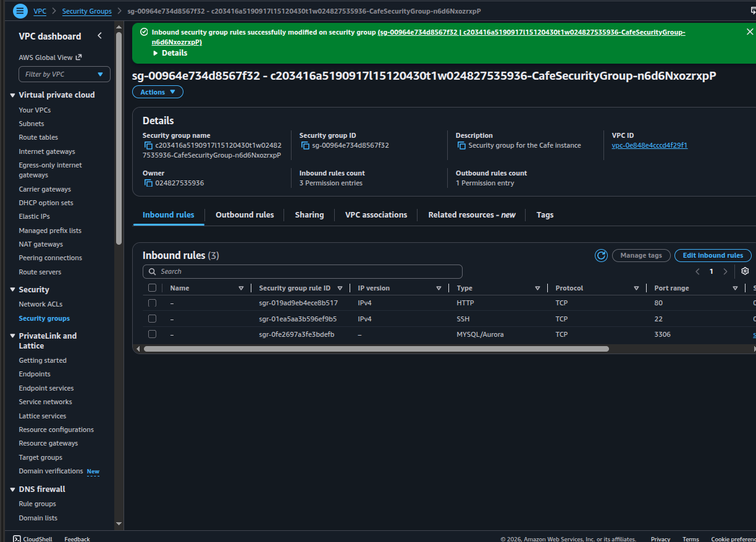Click the Edit inbound rules button
Viewport: 756px width, 542px height.
[x=713, y=255]
